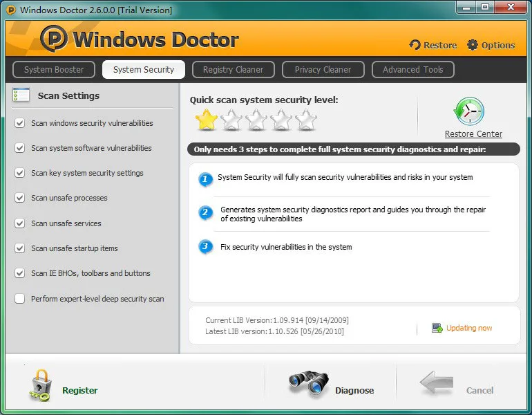Uncheck Scan windows security vulnerabilities
Image resolution: width=532 pixels, height=415 pixels.
pos(19,123)
